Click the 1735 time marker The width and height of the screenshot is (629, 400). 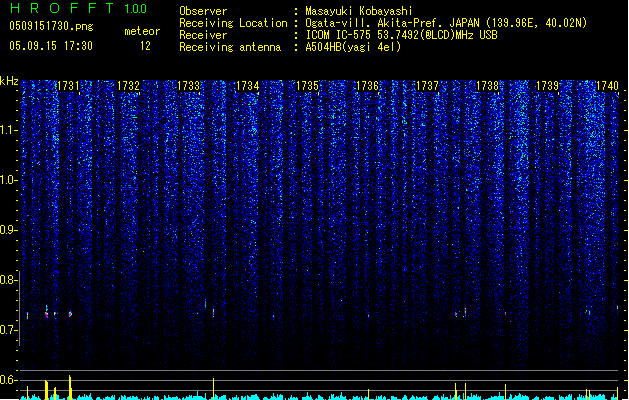[308, 86]
